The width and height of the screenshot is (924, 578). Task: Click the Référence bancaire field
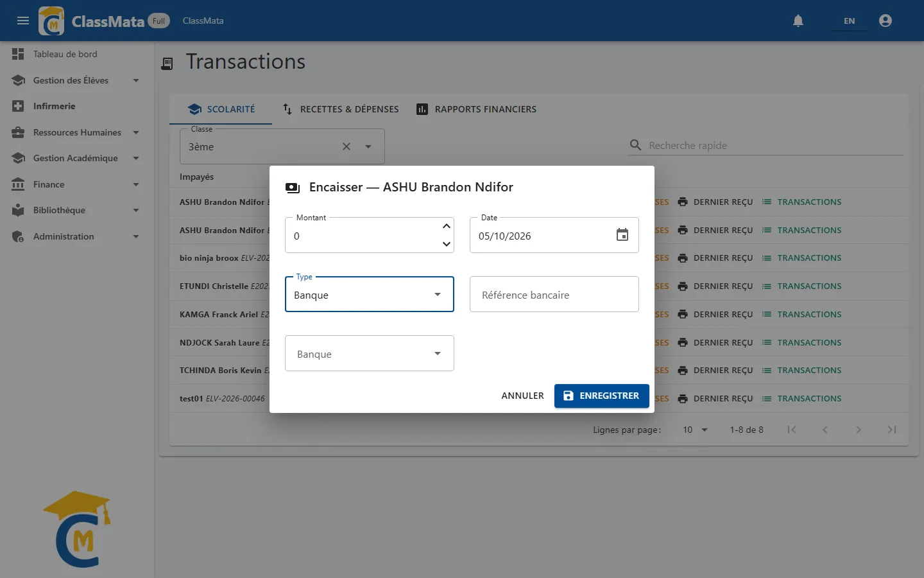pyautogui.click(x=554, y=294)
